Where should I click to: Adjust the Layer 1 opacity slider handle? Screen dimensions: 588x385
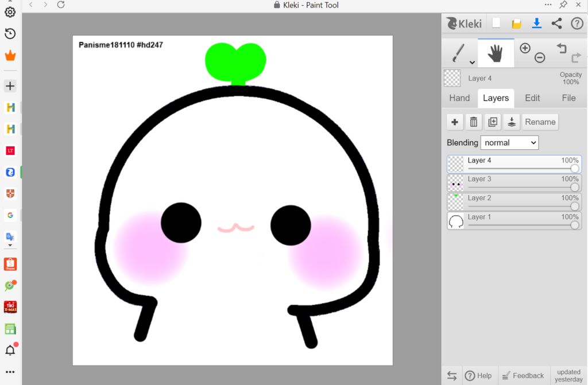click(x=574, y=225)
